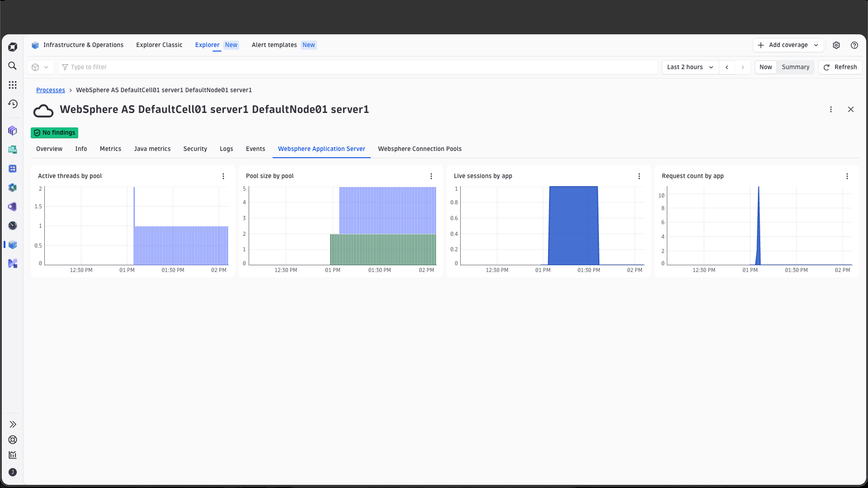The height and width of the screenshot is (488, 868).
Task: Click the No findings badge
Action: click(54, 133)
